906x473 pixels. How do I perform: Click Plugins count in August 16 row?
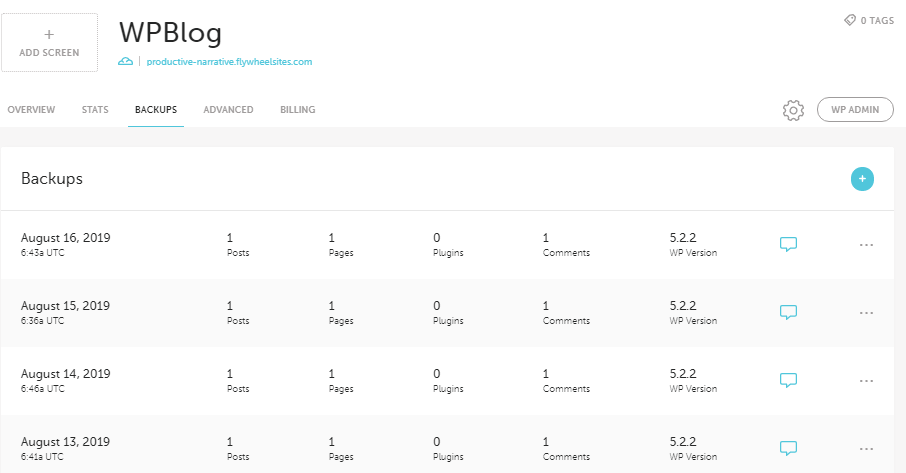point(448,245)
